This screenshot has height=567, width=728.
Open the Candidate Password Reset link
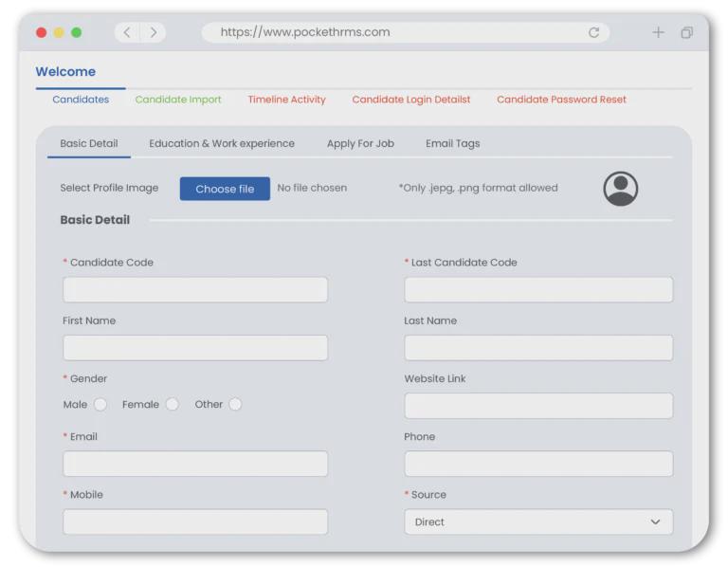coord(561,100)
